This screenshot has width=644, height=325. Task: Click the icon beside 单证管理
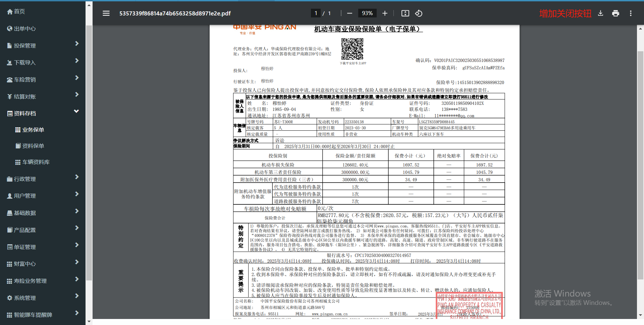pos(10,247)
